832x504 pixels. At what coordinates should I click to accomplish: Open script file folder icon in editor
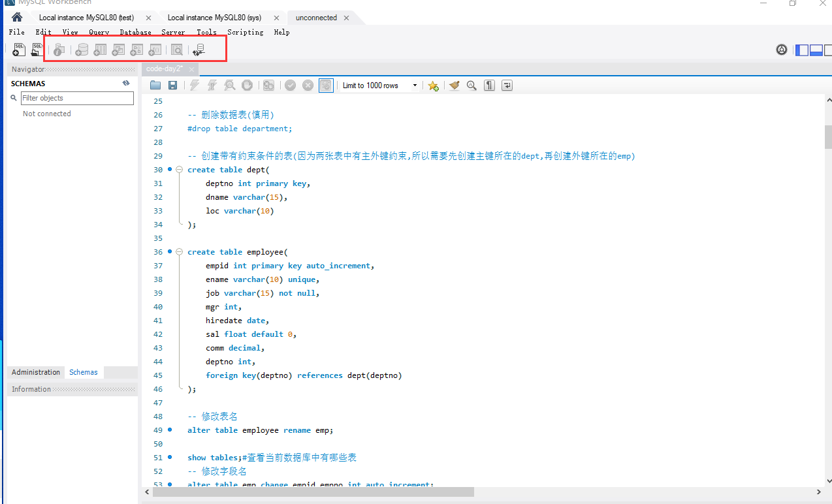(155, 86)
